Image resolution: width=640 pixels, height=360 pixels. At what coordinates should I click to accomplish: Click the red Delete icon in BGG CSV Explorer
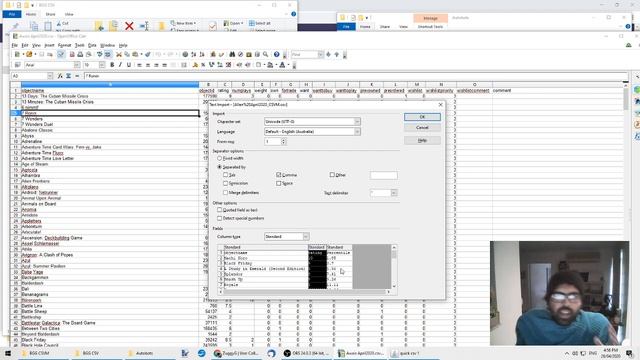pos(129,26)
